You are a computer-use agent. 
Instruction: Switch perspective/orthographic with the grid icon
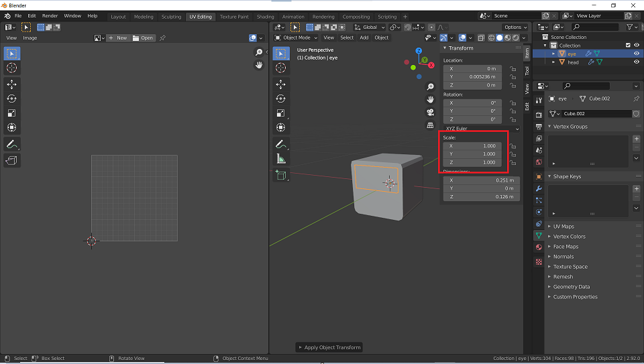430,125
